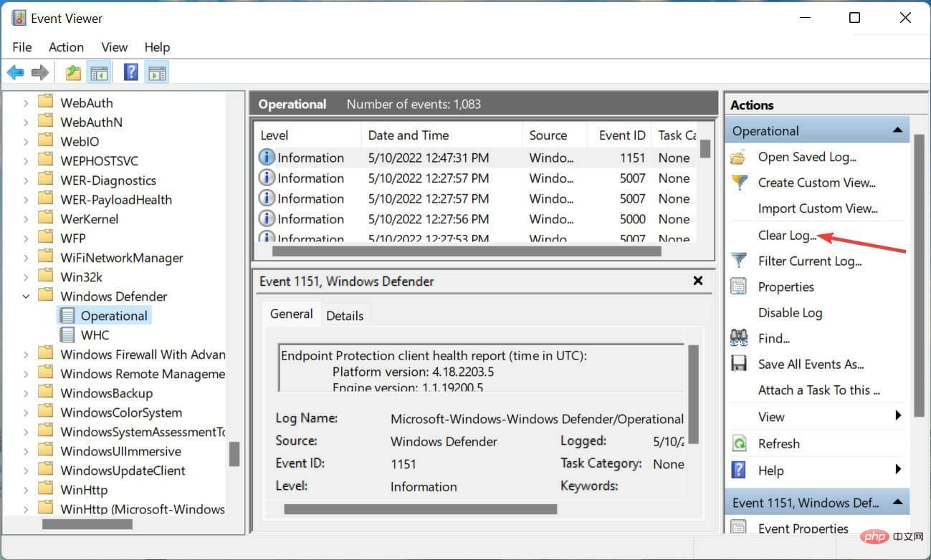Click the Windows Defender folder icon

pos(46,295)
